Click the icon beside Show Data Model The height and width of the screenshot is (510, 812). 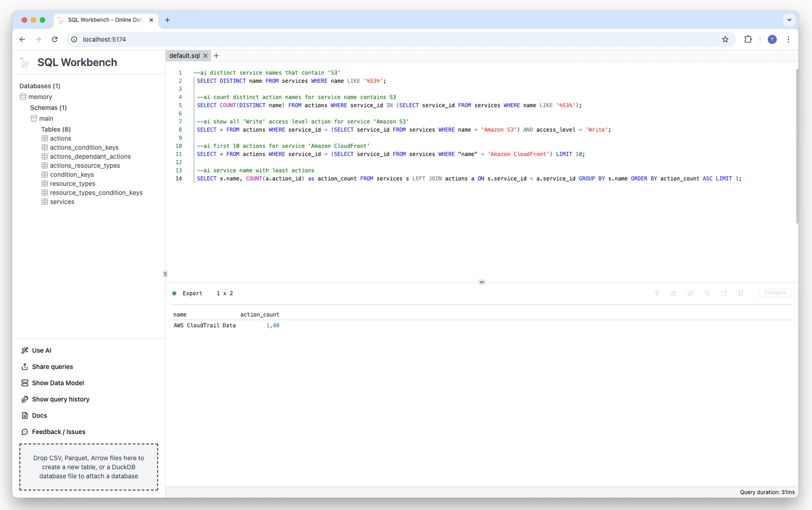(25, 383)
